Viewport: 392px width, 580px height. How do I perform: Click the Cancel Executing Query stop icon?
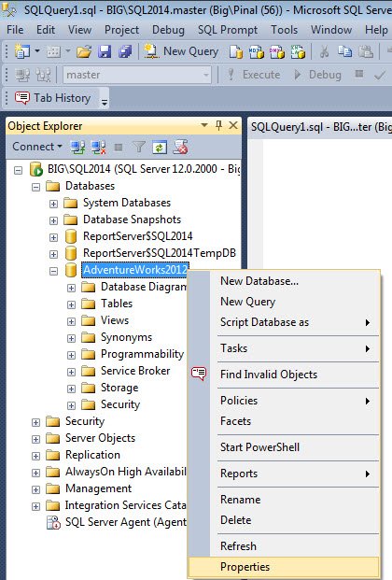coord(358,74)
